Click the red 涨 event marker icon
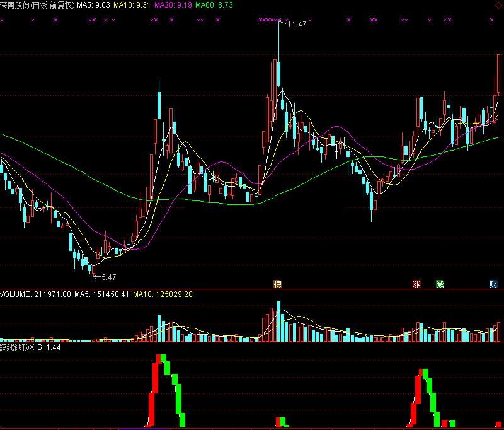504x430 pixels. click(416, 284)
